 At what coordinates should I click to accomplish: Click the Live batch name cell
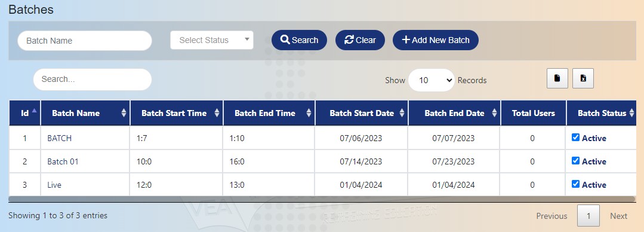coord(85,185)
